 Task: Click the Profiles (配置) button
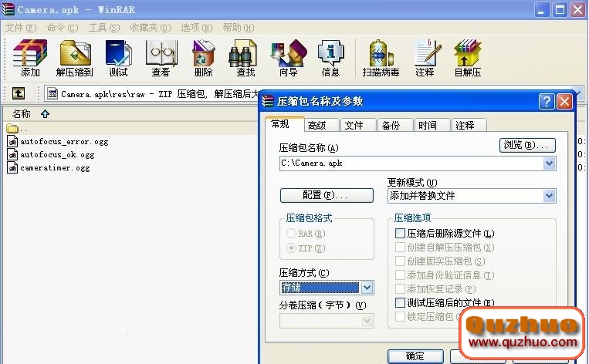tap(327, 196)
